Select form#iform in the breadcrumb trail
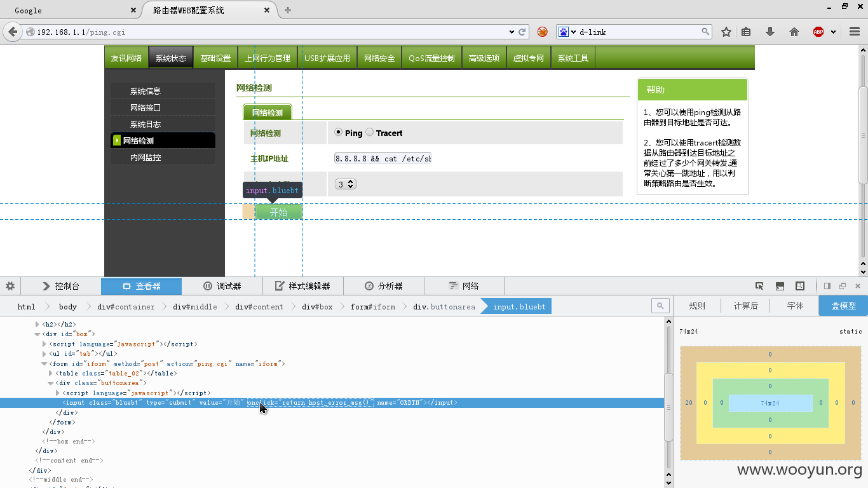This screenshot has width=868, height=488. click(372, 306)
